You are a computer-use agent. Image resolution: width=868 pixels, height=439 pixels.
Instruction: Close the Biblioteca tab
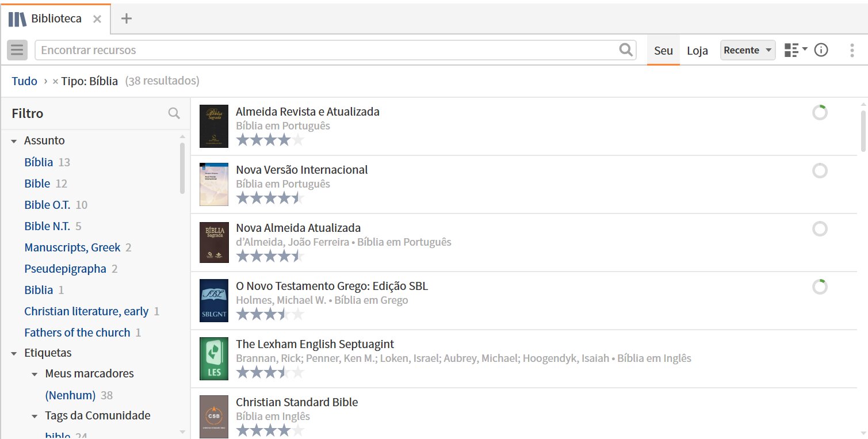(97, 19)
